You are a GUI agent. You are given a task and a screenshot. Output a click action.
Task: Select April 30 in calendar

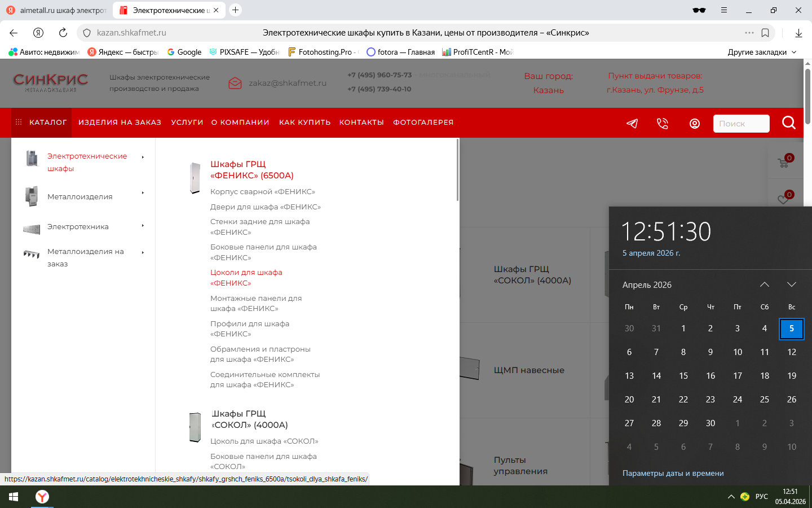click(710, 423)
